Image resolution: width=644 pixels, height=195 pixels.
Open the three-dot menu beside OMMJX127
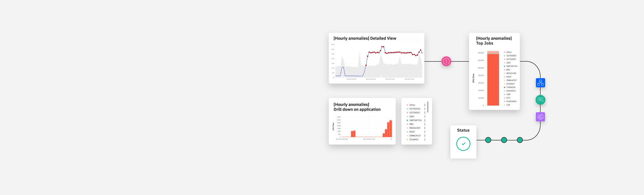tap(425, 136)
